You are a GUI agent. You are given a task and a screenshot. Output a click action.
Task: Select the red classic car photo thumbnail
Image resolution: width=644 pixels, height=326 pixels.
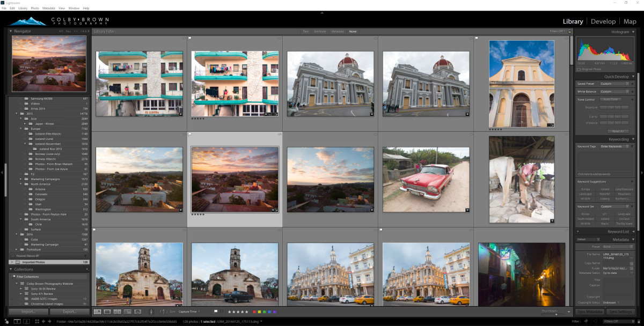click(x=426, y=179)
